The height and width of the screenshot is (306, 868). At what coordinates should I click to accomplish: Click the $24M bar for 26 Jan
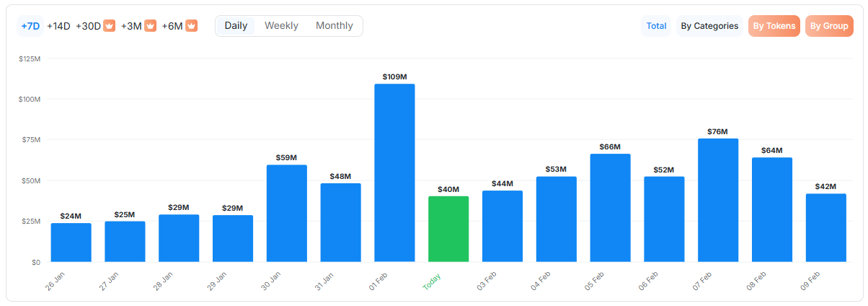tap(71, 242)
